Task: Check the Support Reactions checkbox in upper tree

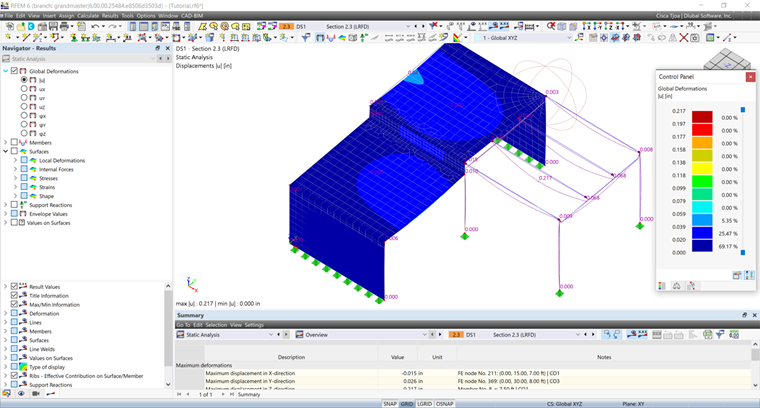Action: (x=14, y=205)
